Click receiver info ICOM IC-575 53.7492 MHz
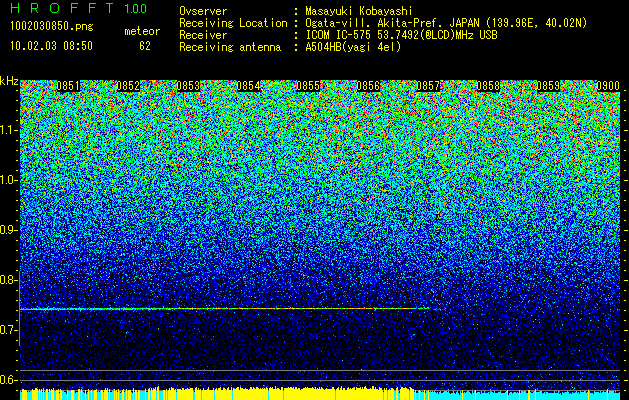 click(401, 35)
